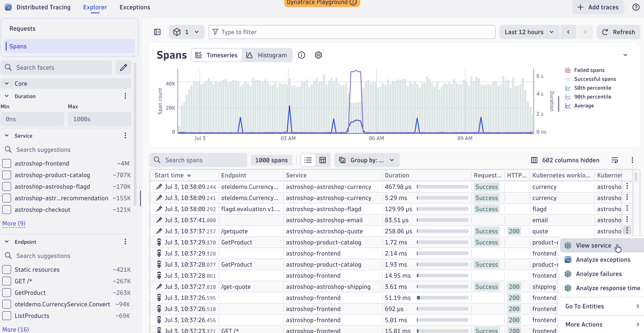The width and height of the screenshot is (644, 333).
Task: Go to previous time frame
Action: pos(568,32)
